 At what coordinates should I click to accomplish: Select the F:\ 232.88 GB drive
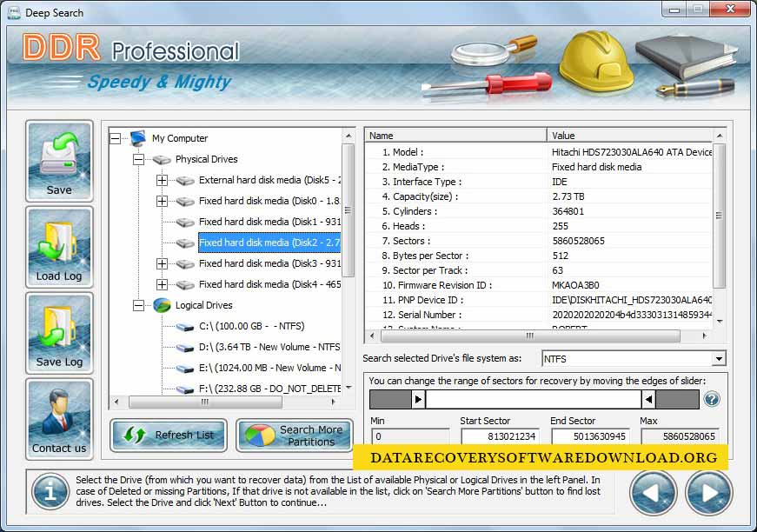269,389
